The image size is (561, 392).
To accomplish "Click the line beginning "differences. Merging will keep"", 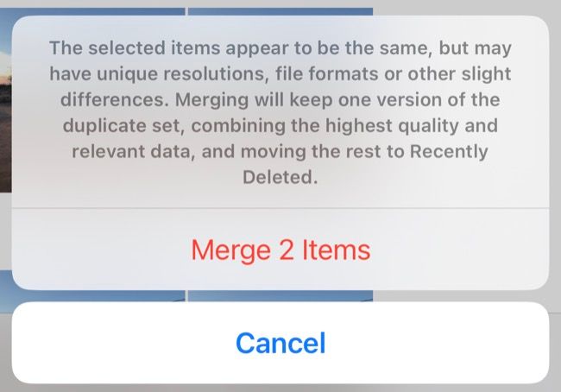I will [x=280, y=99].
